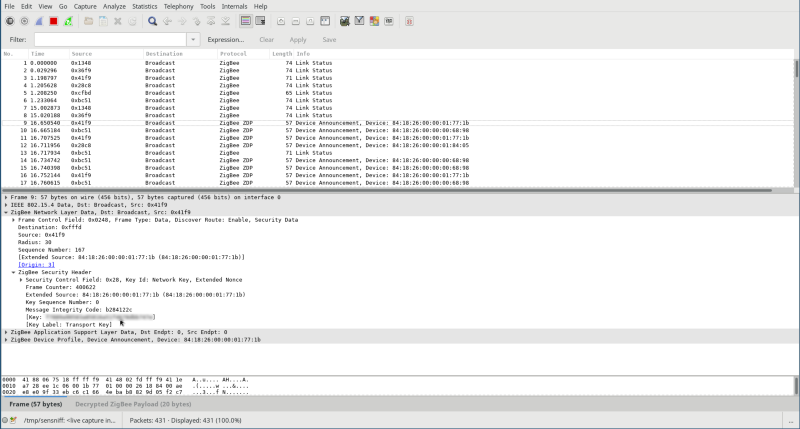Screen dimensions: 800x429
Task: Expand ZigBee Device Profile node
Action: (x=6, y=340)
